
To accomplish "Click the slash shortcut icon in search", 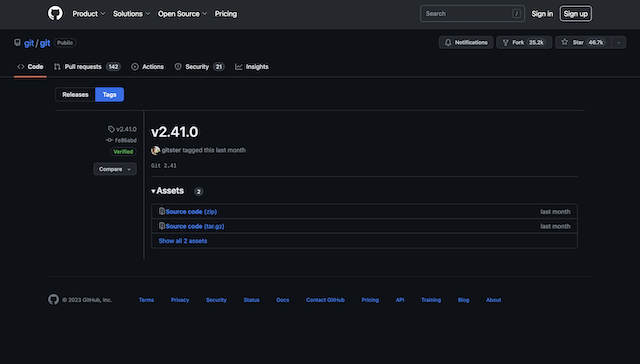I will click(516, 14).
